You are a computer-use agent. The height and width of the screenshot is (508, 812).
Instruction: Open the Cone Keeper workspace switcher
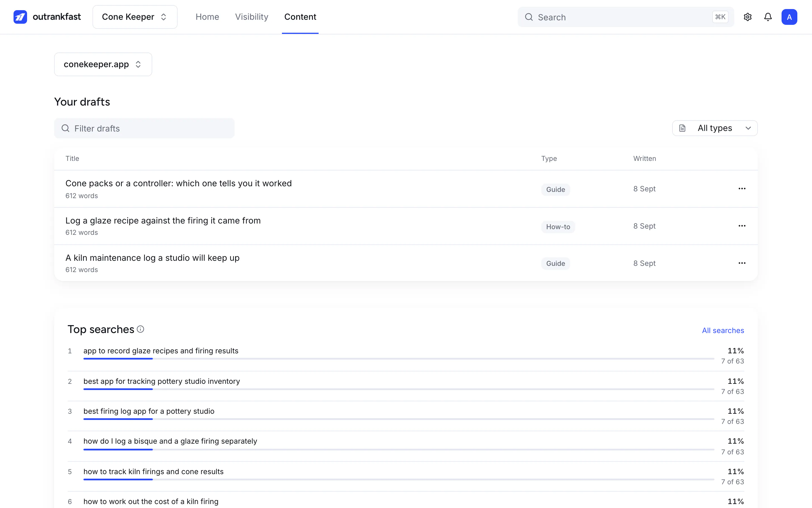point(135,17)
